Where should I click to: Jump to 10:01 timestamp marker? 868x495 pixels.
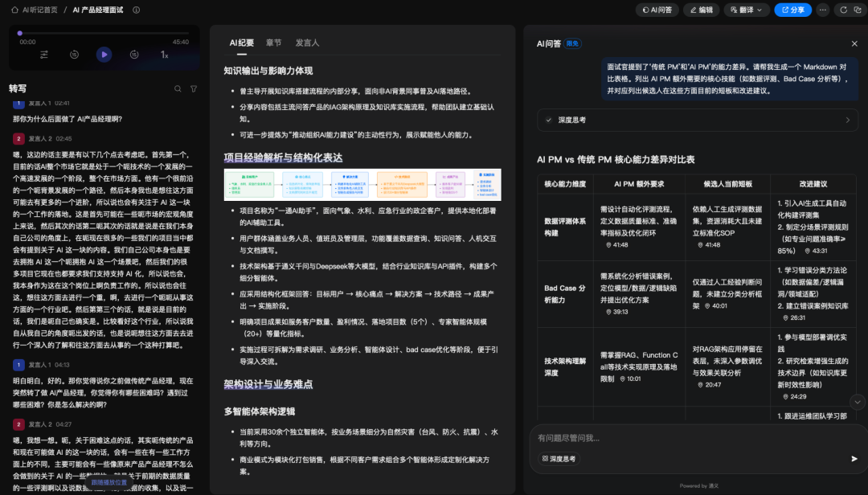tap(630, 378)
